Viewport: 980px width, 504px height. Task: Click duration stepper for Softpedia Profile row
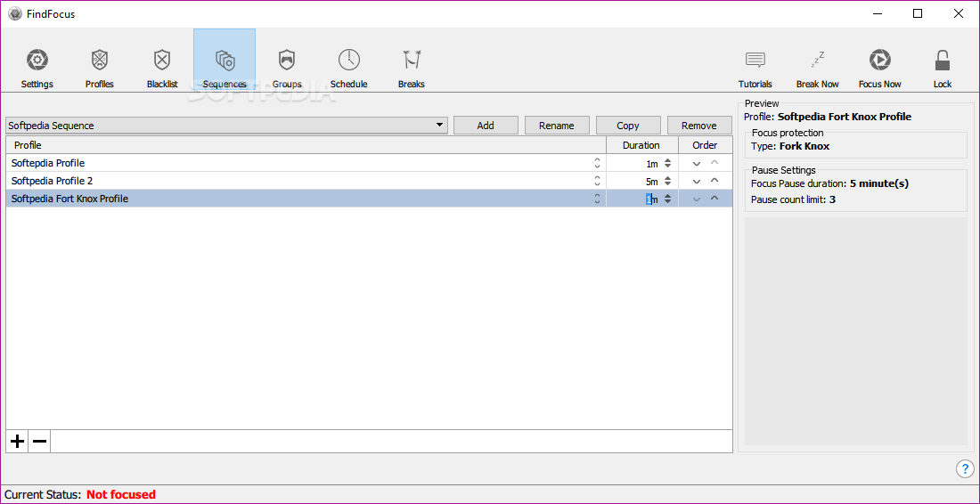point(667,163)
